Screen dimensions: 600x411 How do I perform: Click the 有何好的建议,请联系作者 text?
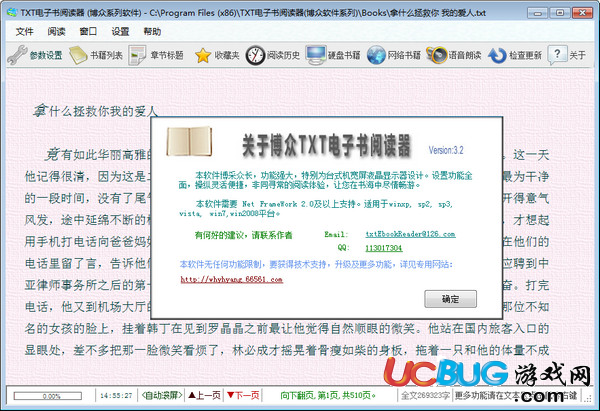click(243, 235)
